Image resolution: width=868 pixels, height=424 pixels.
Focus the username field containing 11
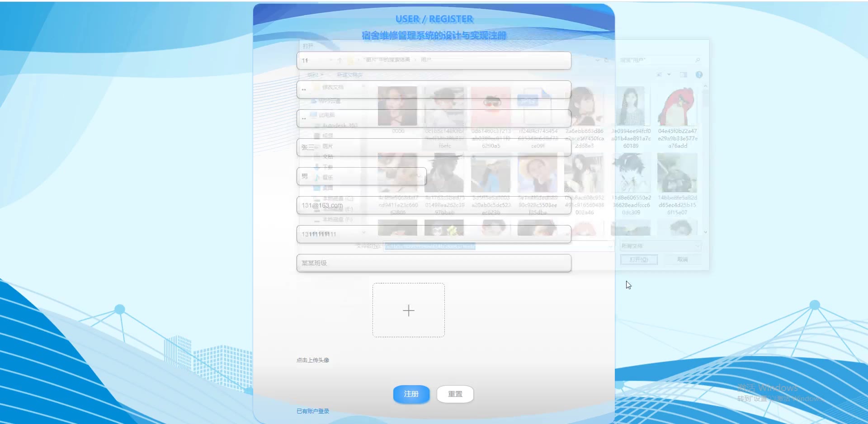pyautogui.click(x=434, y=61)
